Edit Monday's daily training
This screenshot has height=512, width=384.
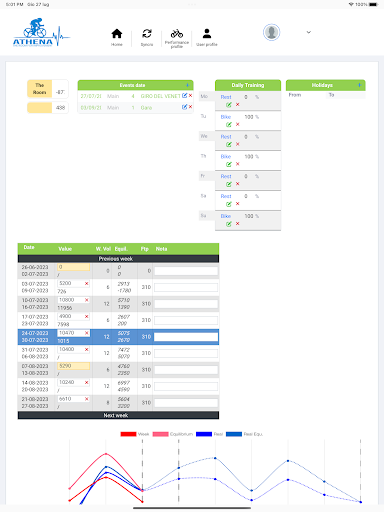click(x=229, y=105)
